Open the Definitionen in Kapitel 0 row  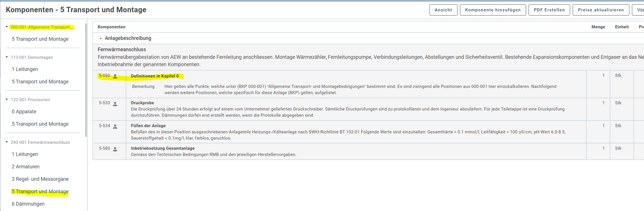(155, 76)
